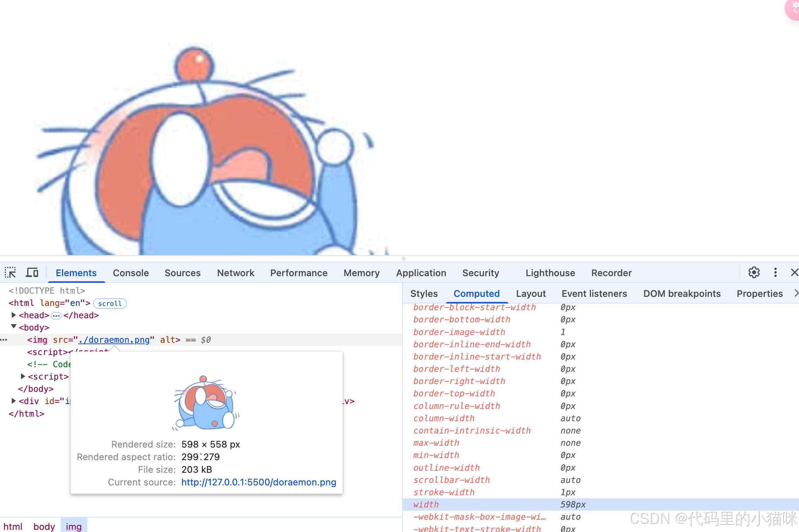Click the scroll badge on html
The image size is (799, 532).
click(110, 303)
